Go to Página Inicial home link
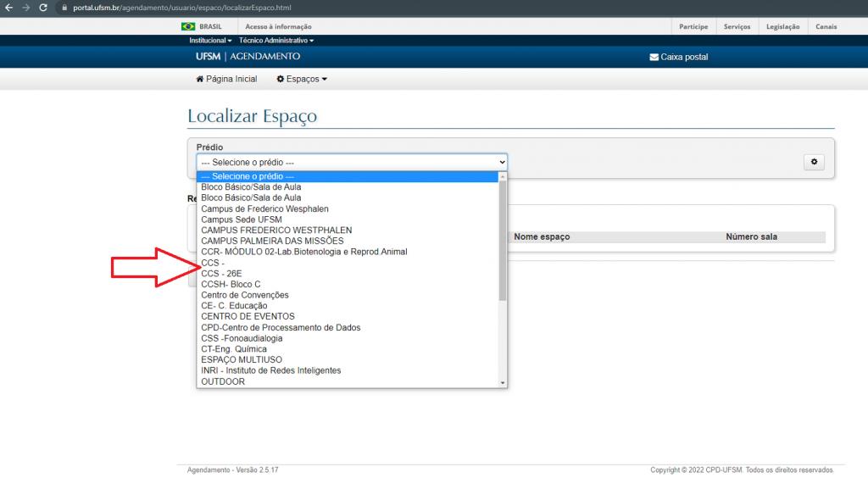 226,79
